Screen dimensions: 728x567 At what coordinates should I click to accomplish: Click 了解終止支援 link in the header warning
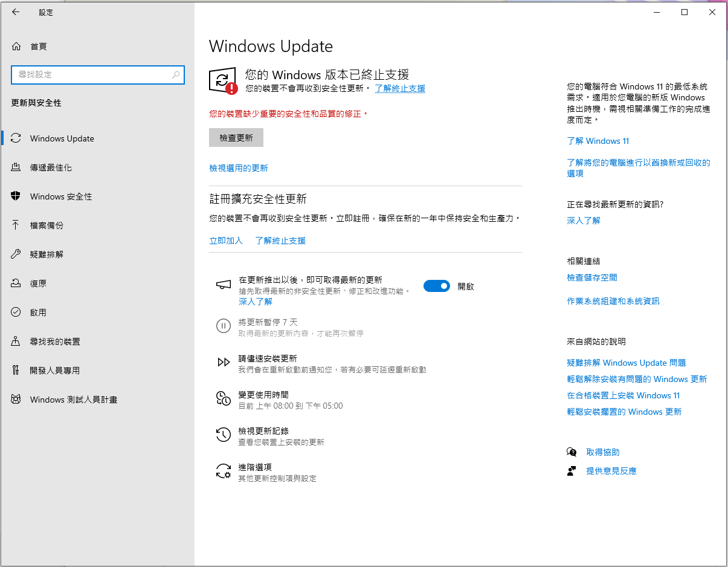400,88
